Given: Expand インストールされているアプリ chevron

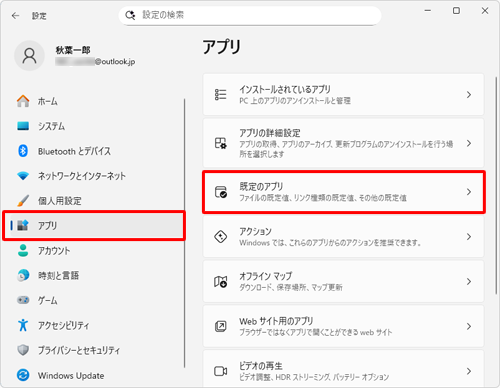Looking at the screenshot, I should coord(469,95).
